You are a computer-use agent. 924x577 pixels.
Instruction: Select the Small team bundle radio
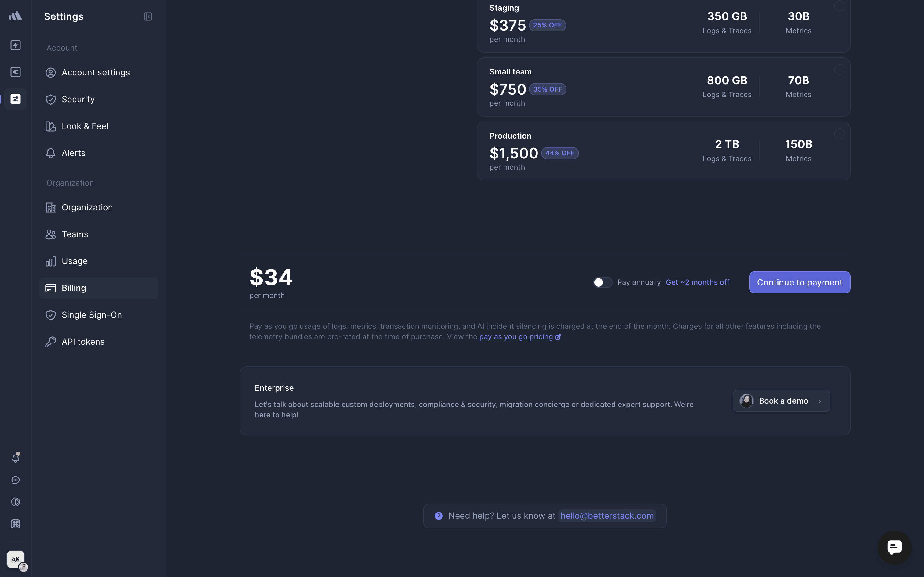(x=839, y=70)
